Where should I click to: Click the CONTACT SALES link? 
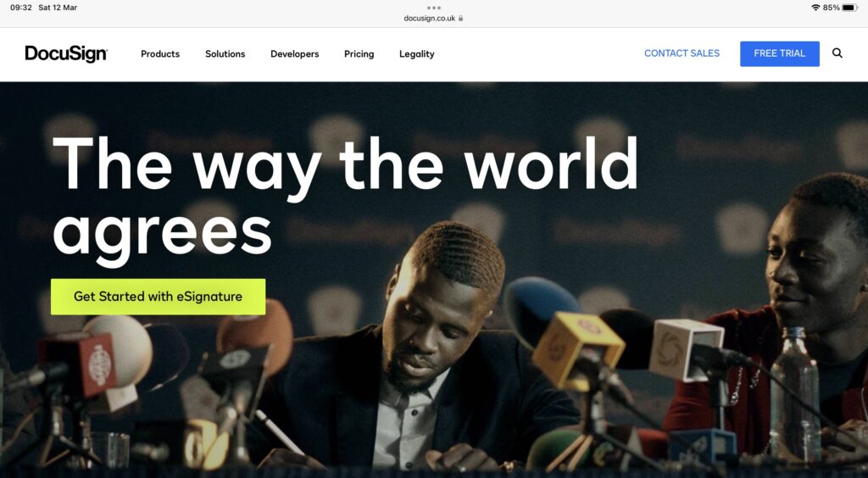(x=682, y=53)
